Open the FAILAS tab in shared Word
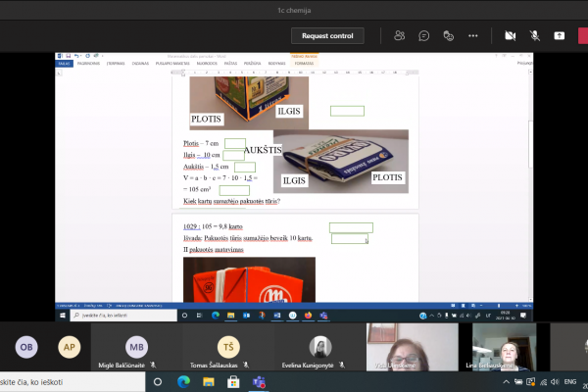Viewport: 588px width, 392px height. [x=64, y=64]
